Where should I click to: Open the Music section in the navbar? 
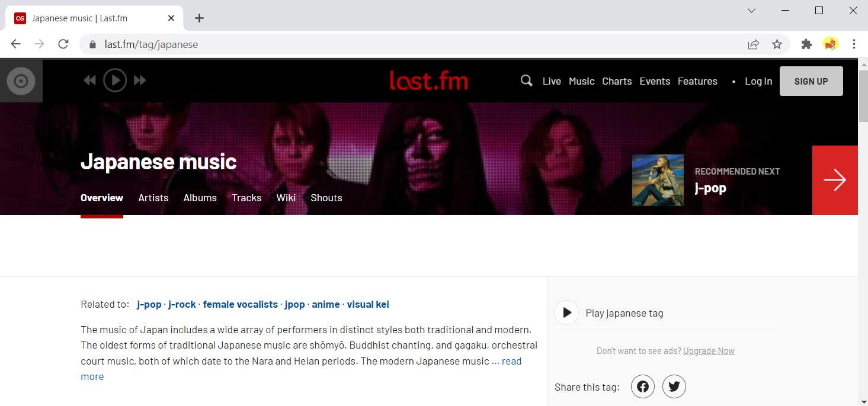[x=581, y=81]
